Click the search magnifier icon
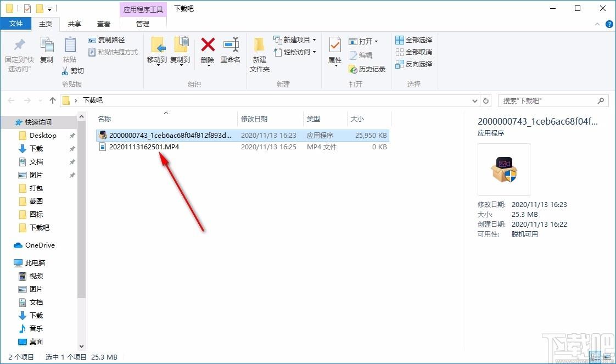Screen dimensions: 616x364 [601, 100]
